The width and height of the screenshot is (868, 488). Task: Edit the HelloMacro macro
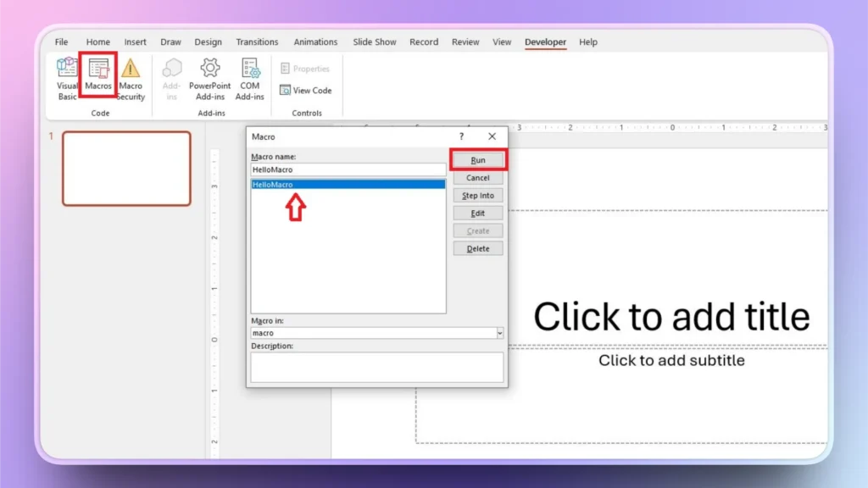[x=477, y=213]
